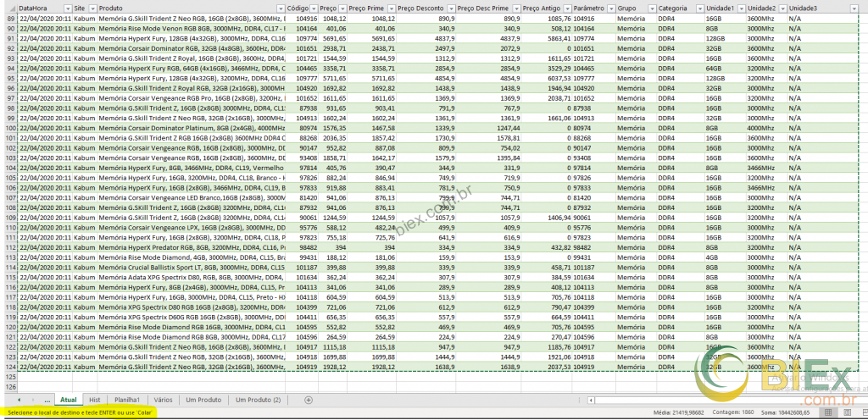Open the Preço Prime filter dropdown
Image resolution: width=868 pixels, height=420 pixels.
pyautogui.click(x=391, y=8)
